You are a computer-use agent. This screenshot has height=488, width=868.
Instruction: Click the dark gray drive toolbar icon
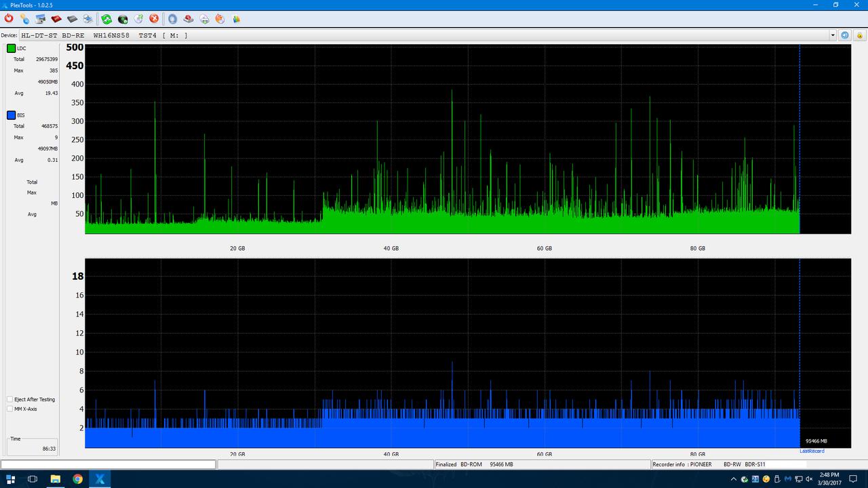pyautogui.click(x=72, y=19)
